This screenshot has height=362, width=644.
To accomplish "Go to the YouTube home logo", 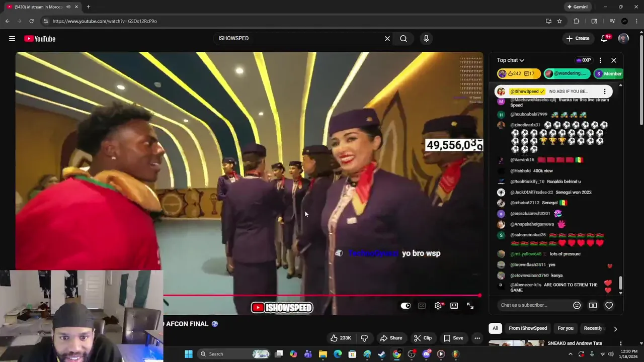I will click(x=40, y=39).
